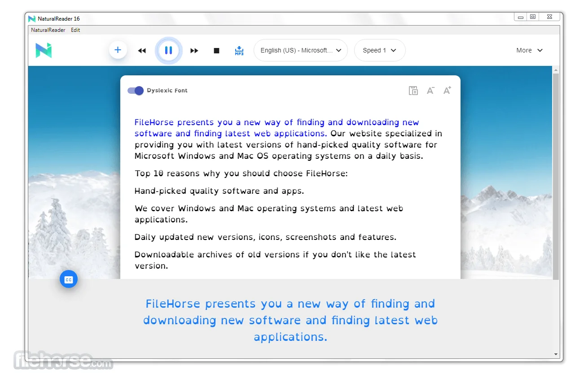Decrease the font size with A-
The height and width of the screenshot is (383, 588).
pos(430,91)
